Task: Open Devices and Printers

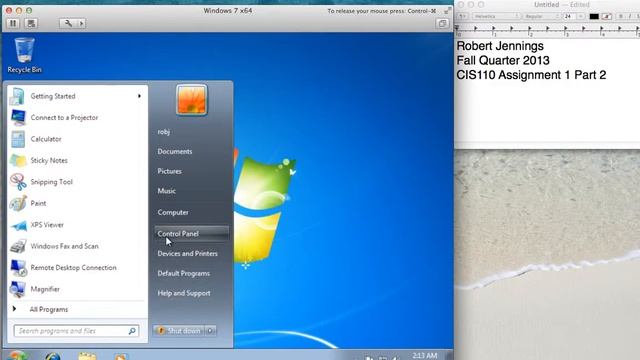Action: tap(191, 254)
